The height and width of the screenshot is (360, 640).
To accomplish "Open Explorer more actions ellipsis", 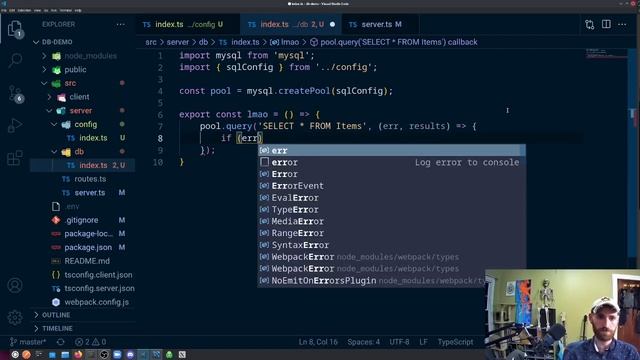I will pos(120,24).
